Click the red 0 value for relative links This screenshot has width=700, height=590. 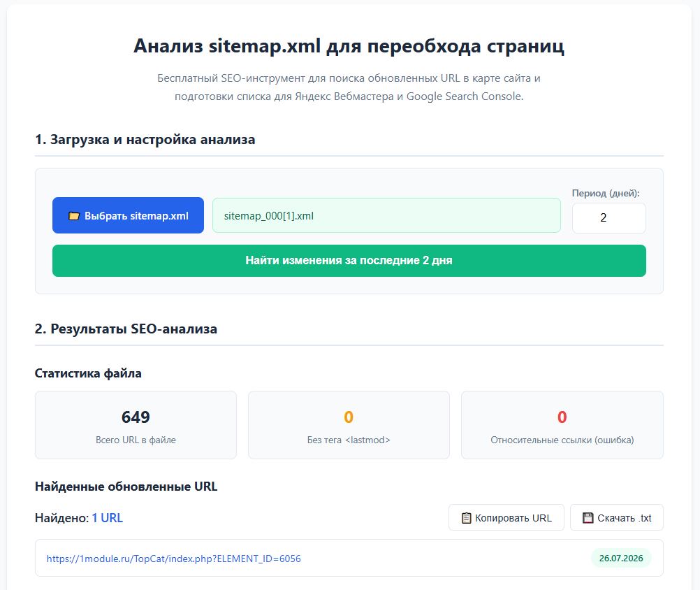pyautogui.click(x=562, y=417)
